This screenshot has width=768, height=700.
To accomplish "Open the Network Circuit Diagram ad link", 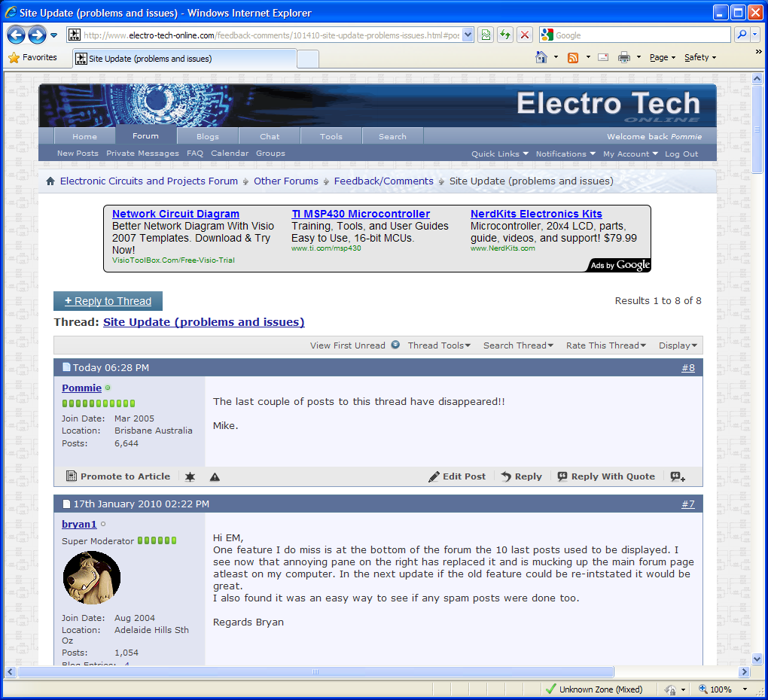I will click(x=176, y=214).
